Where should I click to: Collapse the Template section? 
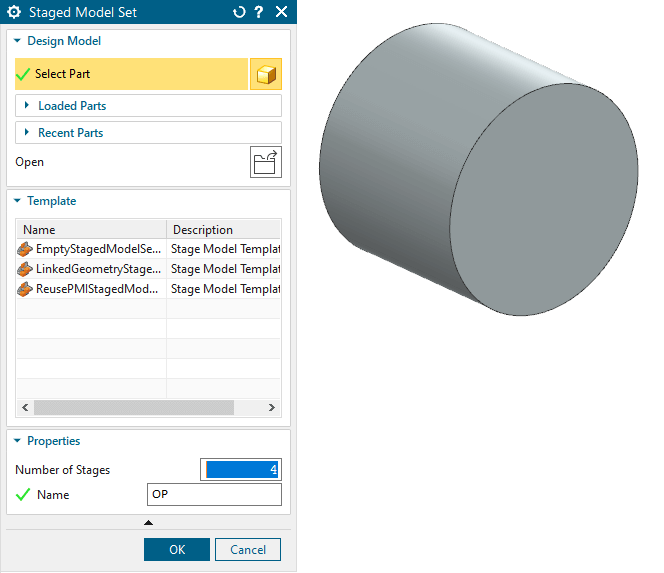tap(17, 201)
